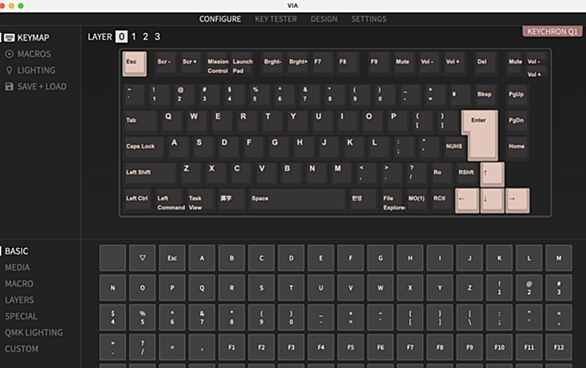Open the Custom keycode category
586x368 pixels.
point(21,349)
